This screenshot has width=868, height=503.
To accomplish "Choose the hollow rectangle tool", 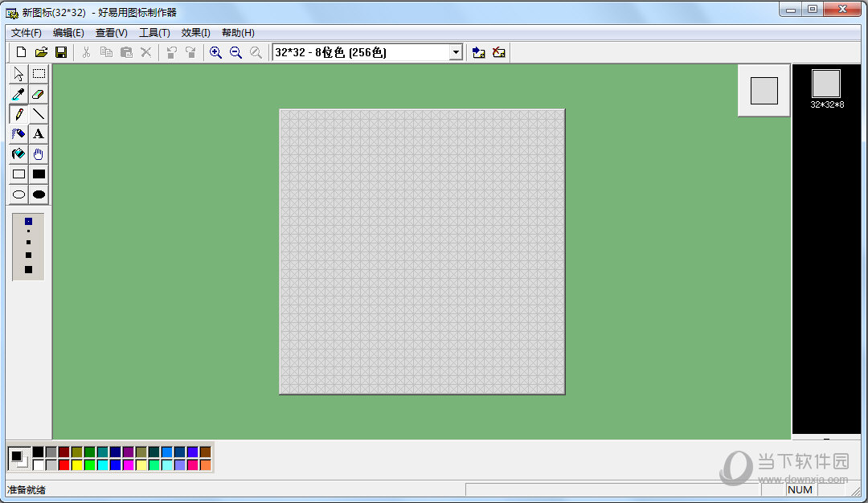I will coord(18,174).
